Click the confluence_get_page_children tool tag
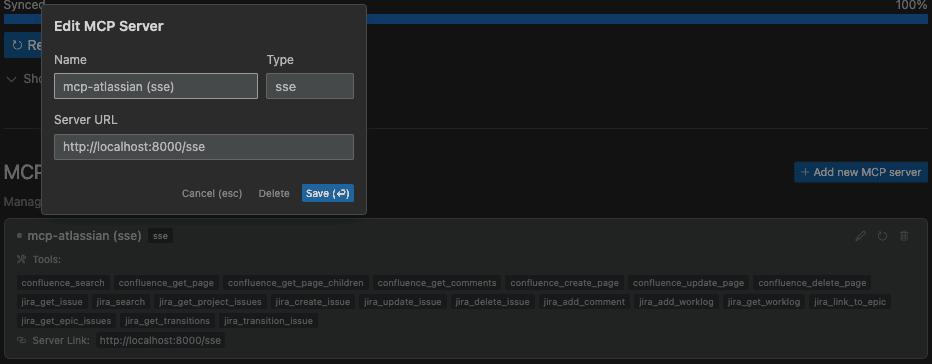 tap(297, 283)
